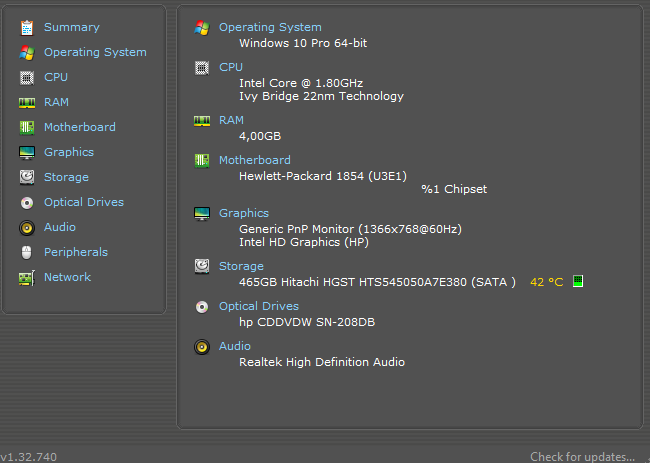The width and height of the screenshot is (650, 463).
Task: Go to CPU section in sidebar
Action: tap(56, 77)
